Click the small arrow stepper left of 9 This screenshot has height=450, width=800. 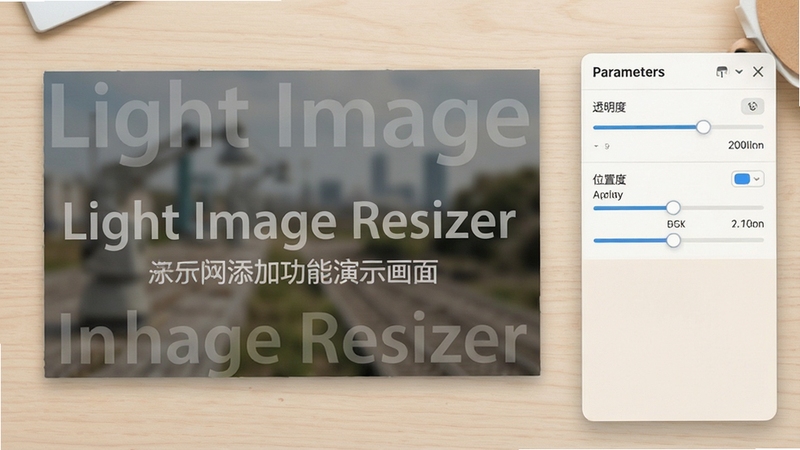click(596, 146)
